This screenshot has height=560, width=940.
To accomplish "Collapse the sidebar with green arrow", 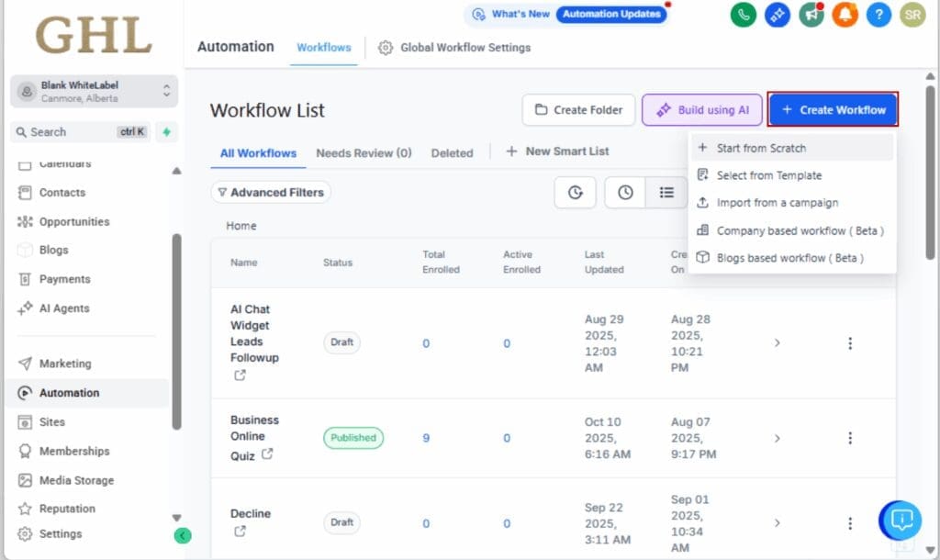I will click(183, 535).
